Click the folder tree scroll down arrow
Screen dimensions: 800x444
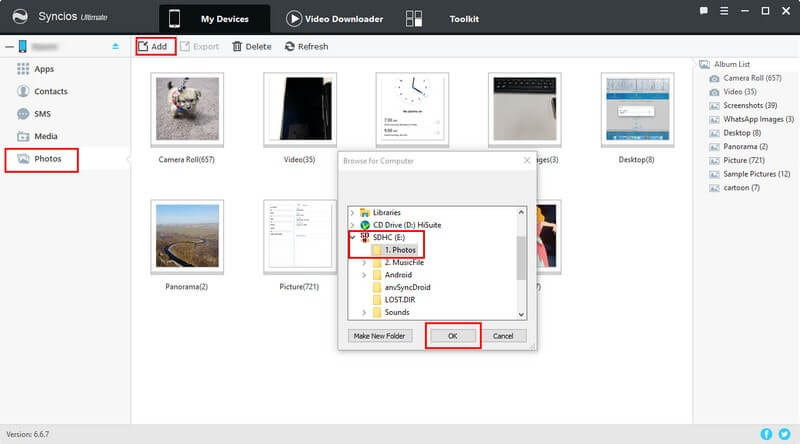pos(521,314)
